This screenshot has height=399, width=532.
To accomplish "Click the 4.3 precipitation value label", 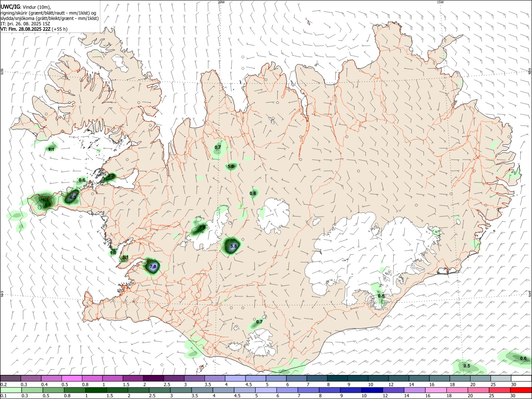I will click(73, 197).
